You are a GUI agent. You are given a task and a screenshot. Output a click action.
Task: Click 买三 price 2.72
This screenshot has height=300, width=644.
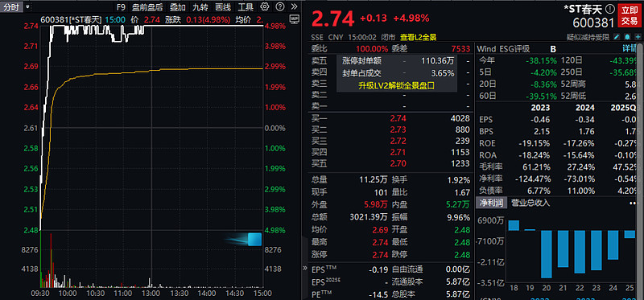[398, 141]
